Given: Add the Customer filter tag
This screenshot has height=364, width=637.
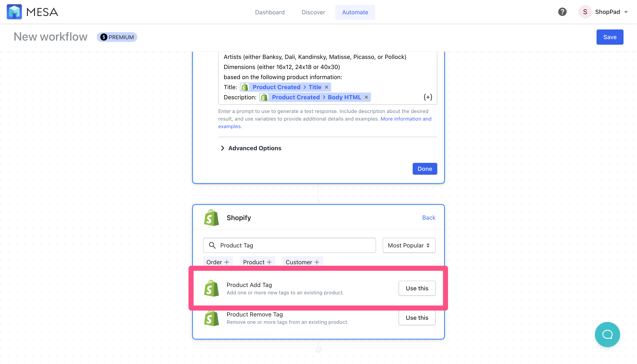Looking at the screenshot, I should (302, 262).
